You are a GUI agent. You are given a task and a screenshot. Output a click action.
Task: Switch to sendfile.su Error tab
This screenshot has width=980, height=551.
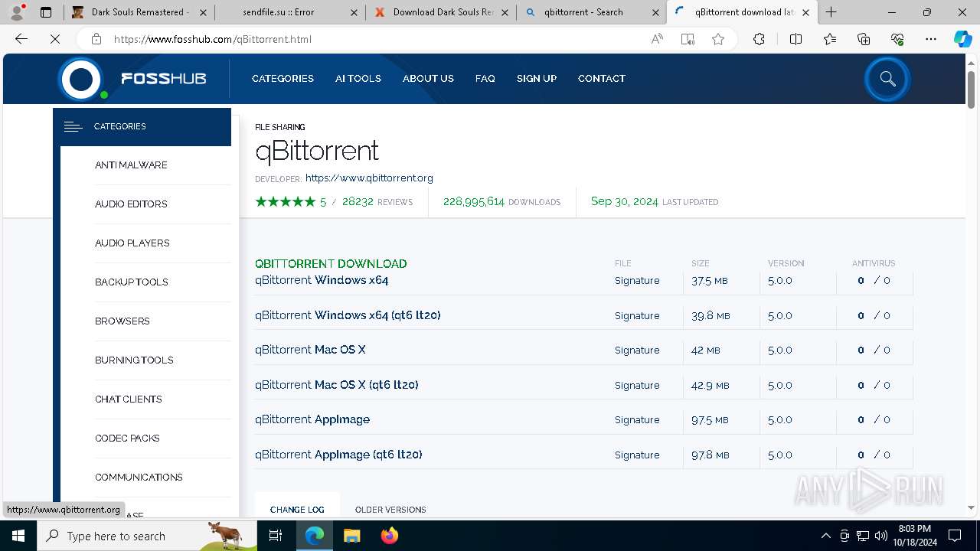pos(289,12)
